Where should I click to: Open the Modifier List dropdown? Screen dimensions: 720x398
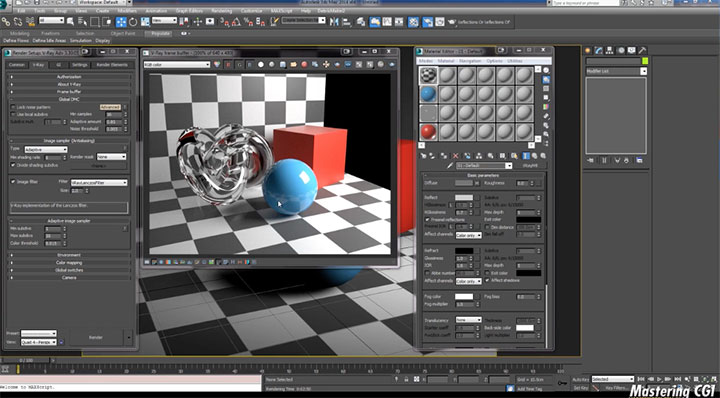pyautogui.click(x=617, y=71)
